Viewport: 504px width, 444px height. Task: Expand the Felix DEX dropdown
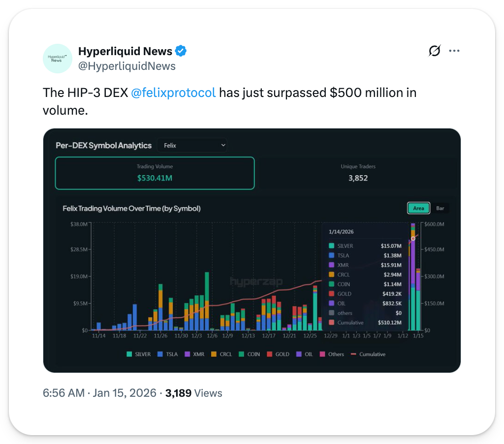192,145
